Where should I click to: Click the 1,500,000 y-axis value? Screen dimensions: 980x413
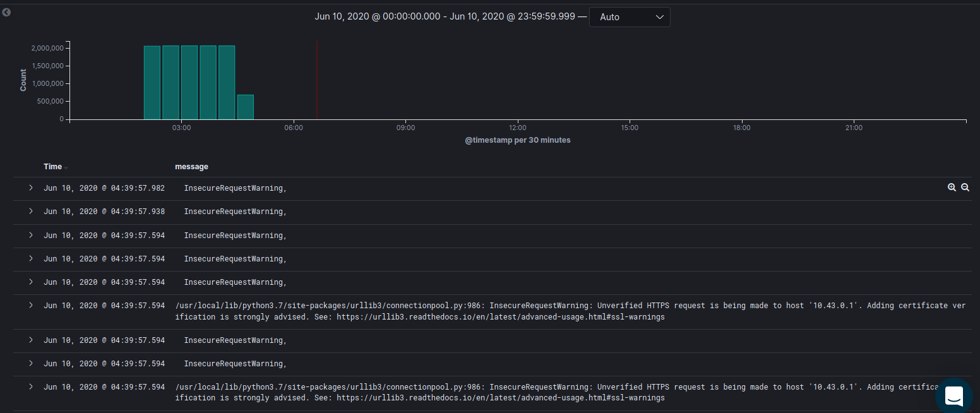pos(47,66)
